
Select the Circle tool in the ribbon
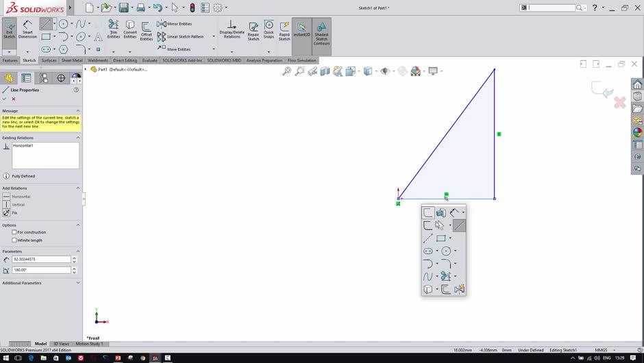click(x=63, y=24)
